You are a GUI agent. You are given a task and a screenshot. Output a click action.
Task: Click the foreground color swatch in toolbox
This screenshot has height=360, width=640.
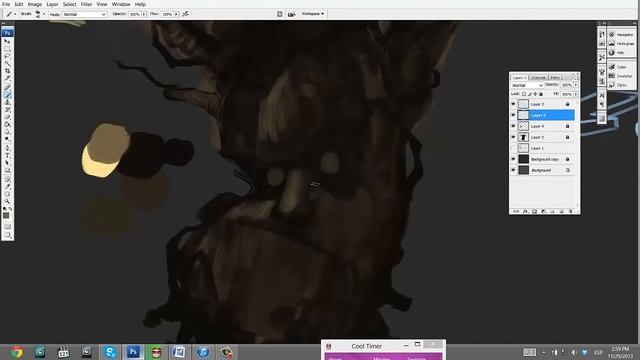pyautogui.click(x=6, y=216)
